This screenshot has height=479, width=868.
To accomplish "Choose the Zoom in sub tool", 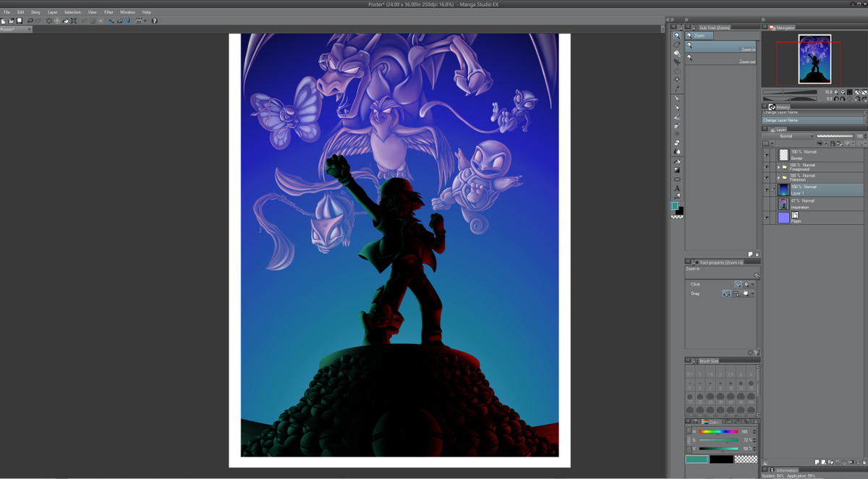I will pyautogui.click(x=721, y=46).
